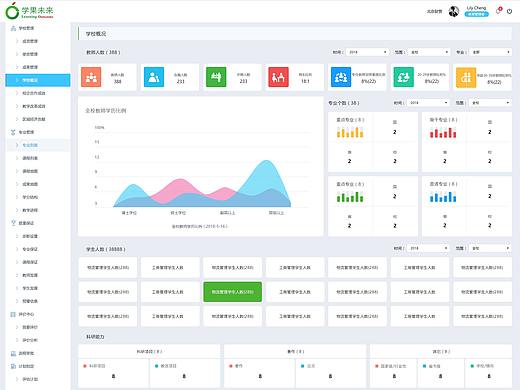The image size is (520, 390).
Task: Click the dark-blue group icon showing 8%(22)
Action: coord(341,77)
